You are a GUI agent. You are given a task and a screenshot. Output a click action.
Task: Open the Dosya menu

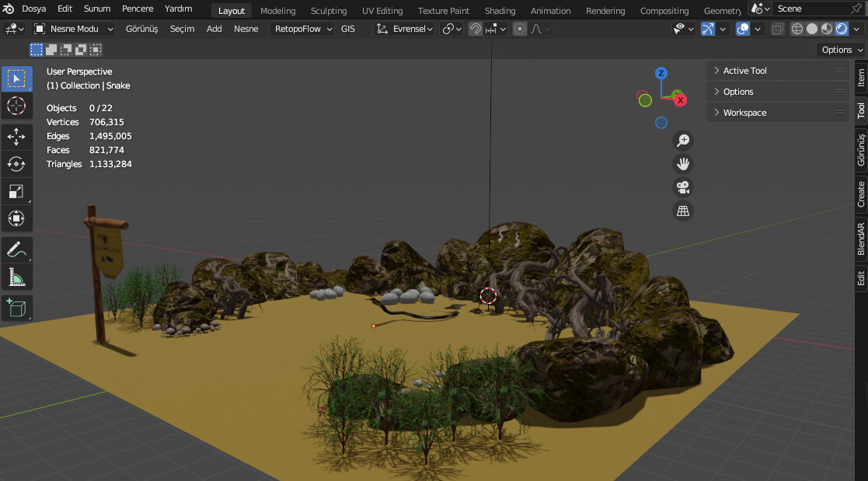[33, 10]
